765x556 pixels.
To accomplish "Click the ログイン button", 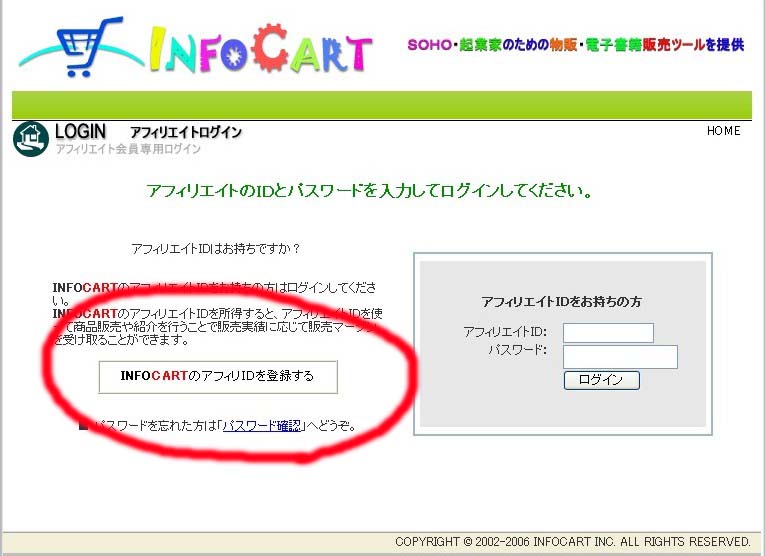I will [602, 380].
